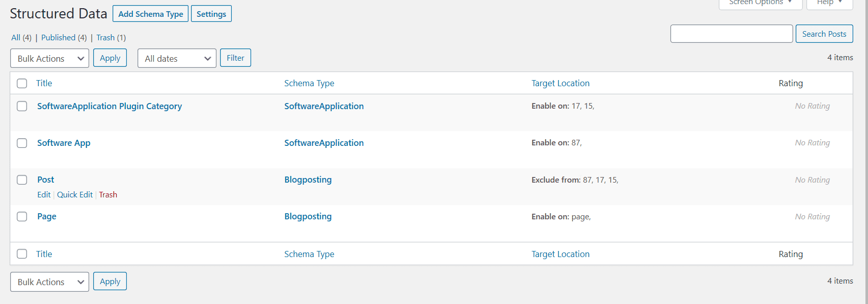The width and height of the screenshot is (868, 304).
Task: Sort by Schema Type column header
Action: 309,83
